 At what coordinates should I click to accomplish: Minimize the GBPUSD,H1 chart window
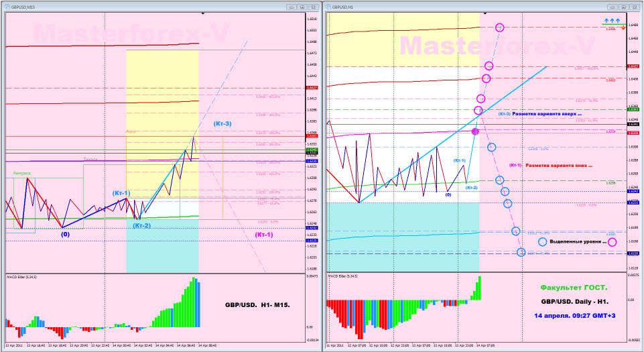(x=614, y=7)
